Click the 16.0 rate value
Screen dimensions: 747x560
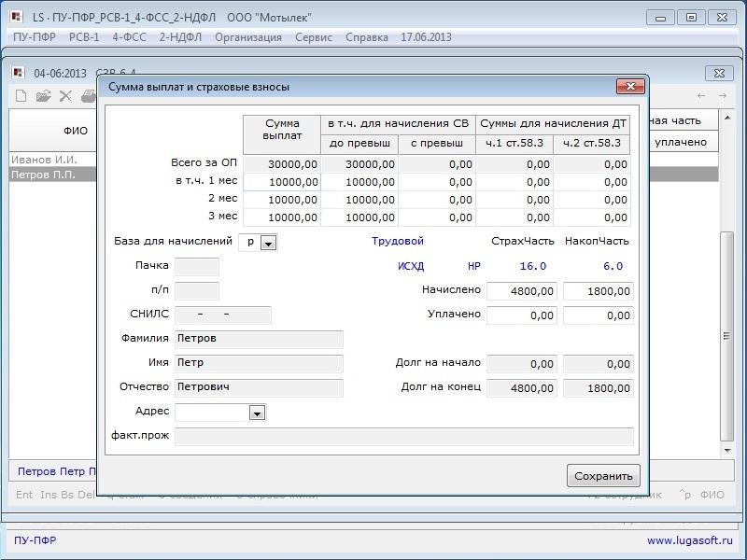[532, 266]
